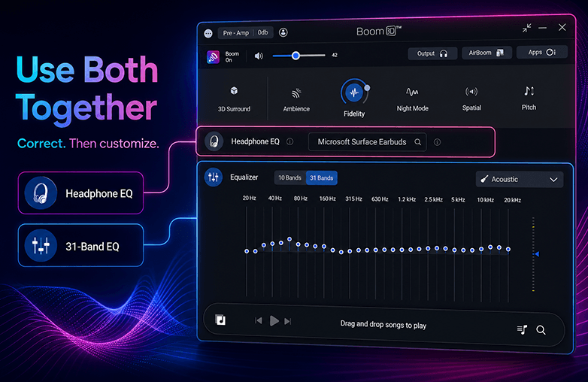The image size is (588, 382).
Task: Toggle the Headphone EQ headphone icon
Action: pos(214,141)
